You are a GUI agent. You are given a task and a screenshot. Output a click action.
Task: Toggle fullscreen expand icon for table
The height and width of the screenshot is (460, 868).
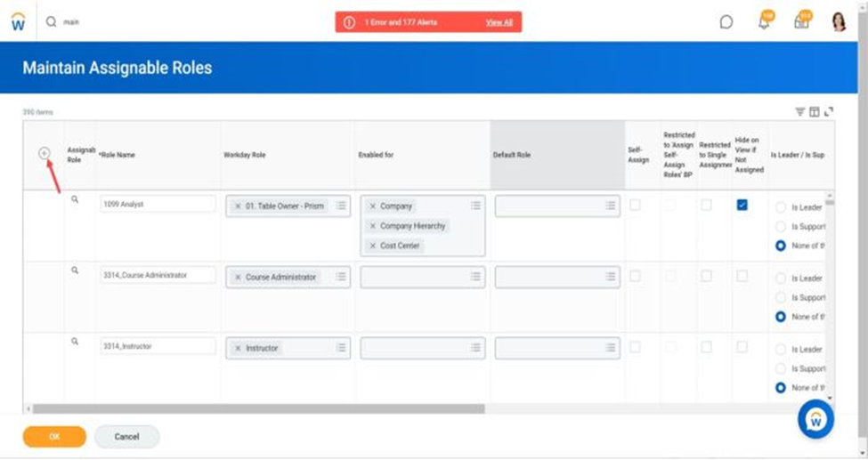[x=829, y=112]
